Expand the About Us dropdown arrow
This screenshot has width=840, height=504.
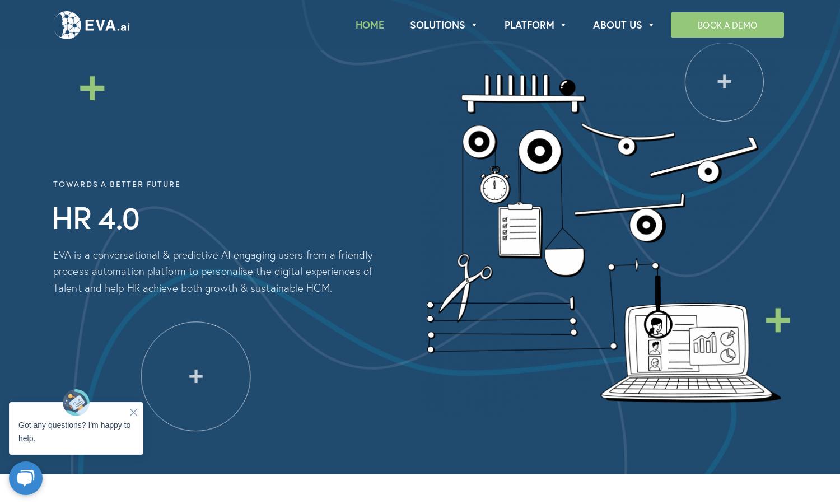[651, 25]
